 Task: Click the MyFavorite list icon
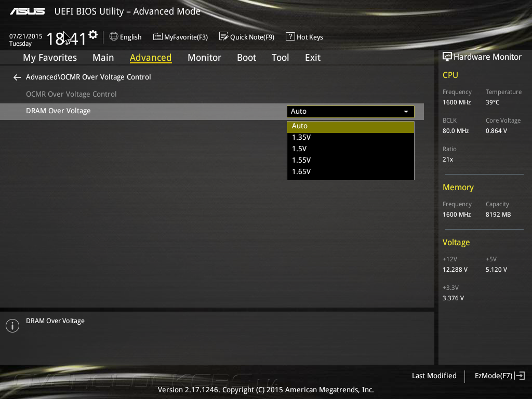[x=158, y=37]
